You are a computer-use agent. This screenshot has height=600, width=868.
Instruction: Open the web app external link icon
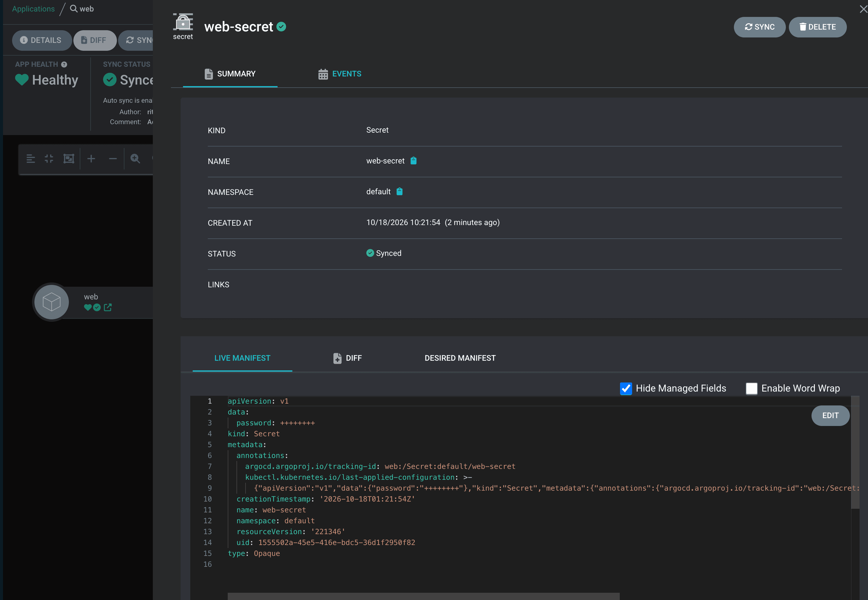[x=108, y=308]
